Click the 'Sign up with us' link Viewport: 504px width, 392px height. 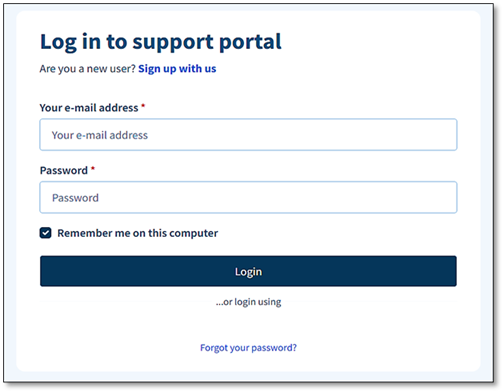click(177, 69)
